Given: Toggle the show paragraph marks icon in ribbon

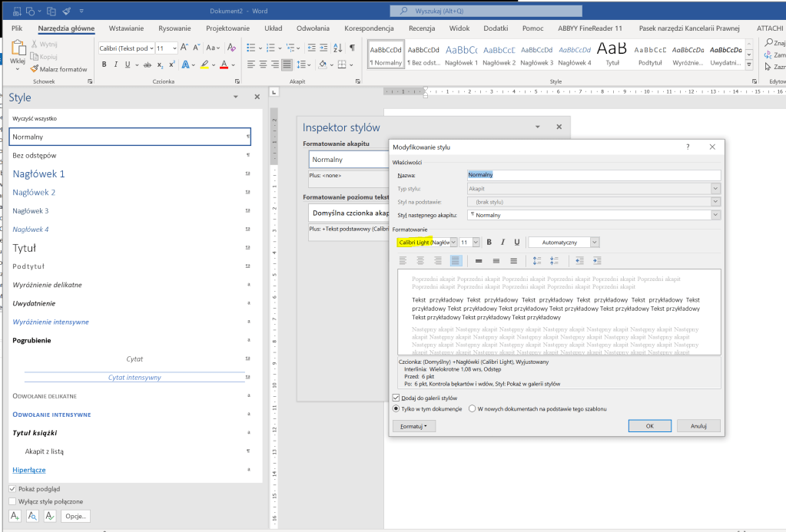Looking at the screenshot, I should click(351, 48).
